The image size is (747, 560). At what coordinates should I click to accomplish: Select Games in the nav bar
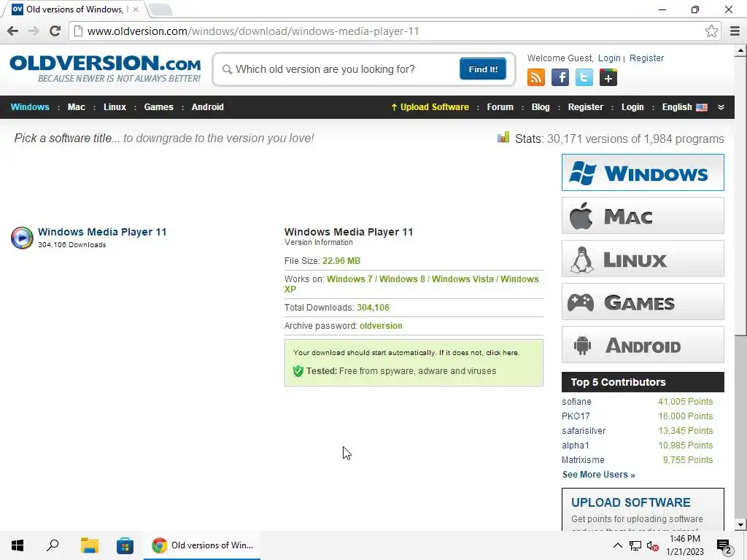pos(158,107)
